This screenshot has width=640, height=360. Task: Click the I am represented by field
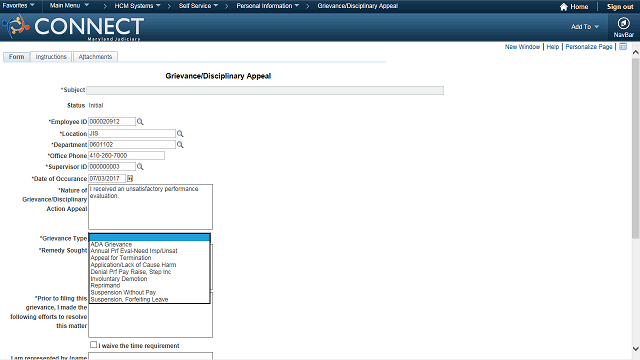pos(150,356)
